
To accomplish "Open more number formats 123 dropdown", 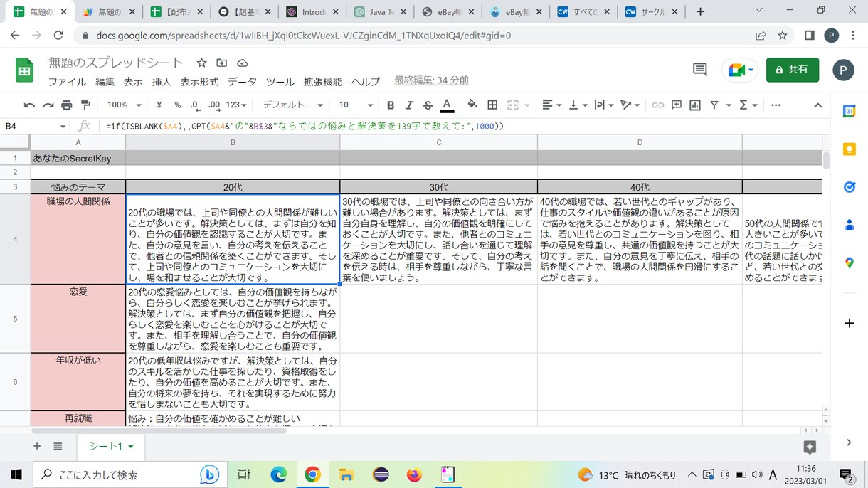I will (235, 105).
